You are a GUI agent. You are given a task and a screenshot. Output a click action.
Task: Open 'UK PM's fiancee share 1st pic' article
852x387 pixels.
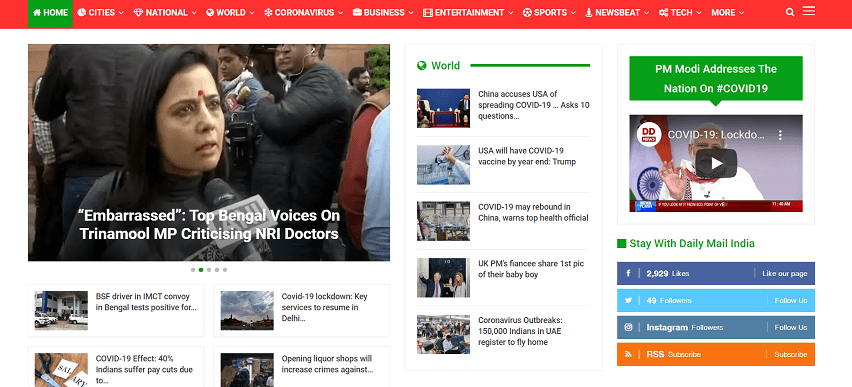tap(531, 269)
